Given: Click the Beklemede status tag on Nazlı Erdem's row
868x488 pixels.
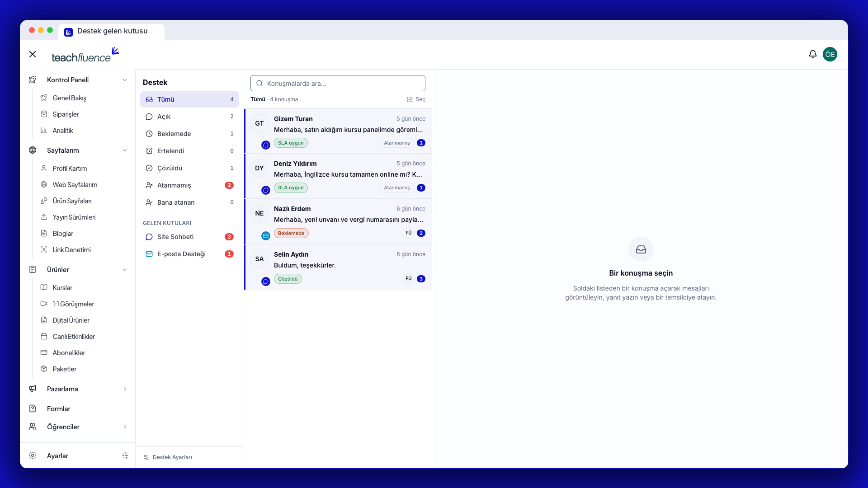Looking at the screenshot, I should point(291,233).
